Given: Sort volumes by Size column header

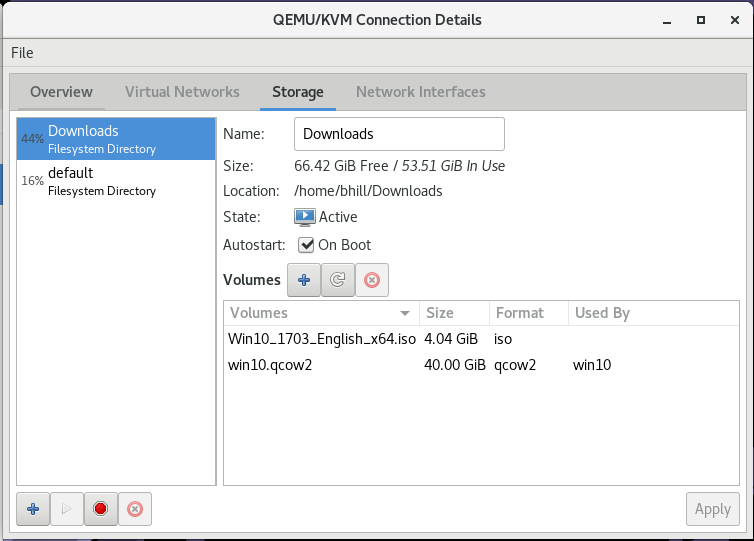Looking at the screenshot, I should click(454, 313).
